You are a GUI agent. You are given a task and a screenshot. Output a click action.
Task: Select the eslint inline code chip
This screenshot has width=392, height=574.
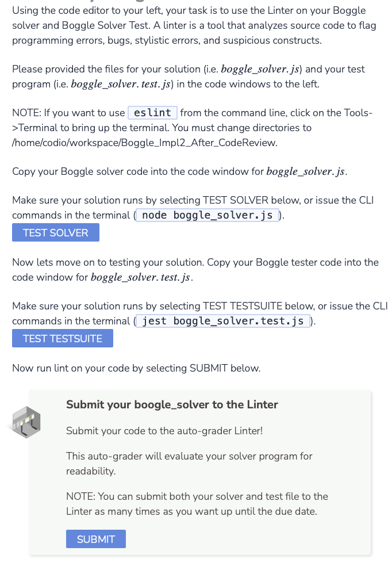pyautogui.click(x=152, y=113)
